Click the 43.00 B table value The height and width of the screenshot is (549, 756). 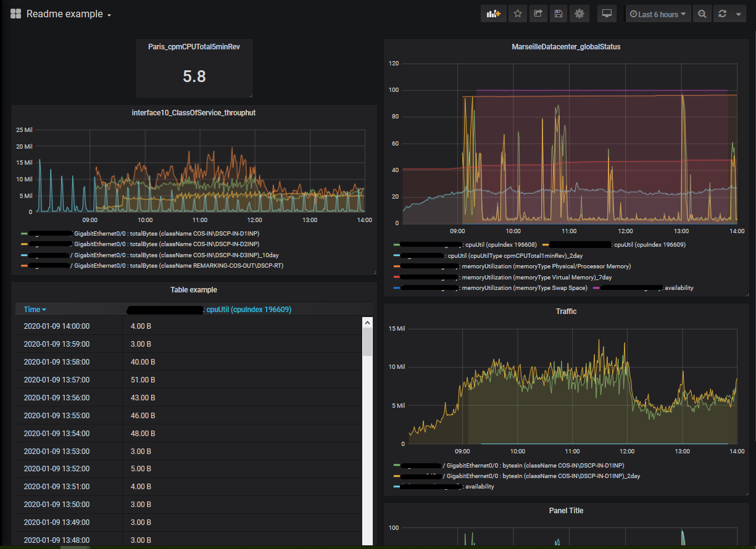[x=143, y=398]
